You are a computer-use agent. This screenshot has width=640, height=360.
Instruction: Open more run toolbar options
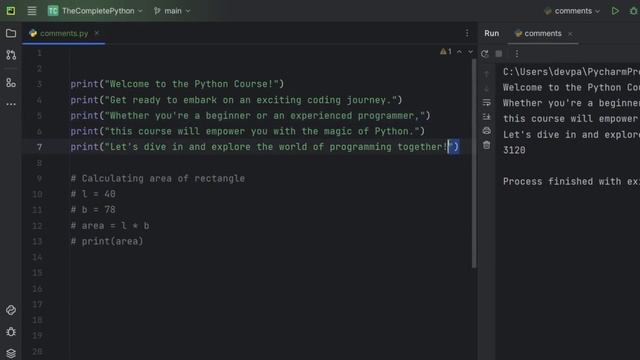pyautogui.click(x=517, y=53)
